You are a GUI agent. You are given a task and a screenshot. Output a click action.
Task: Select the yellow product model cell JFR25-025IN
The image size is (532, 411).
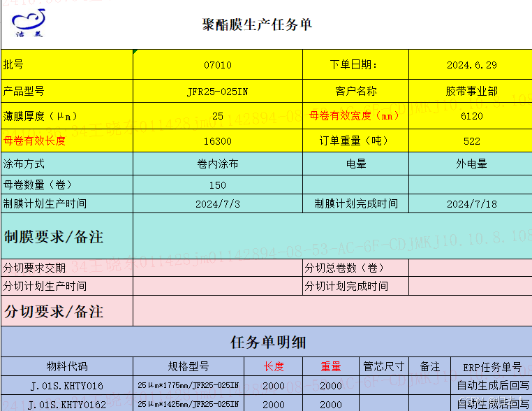click(218, 91)
